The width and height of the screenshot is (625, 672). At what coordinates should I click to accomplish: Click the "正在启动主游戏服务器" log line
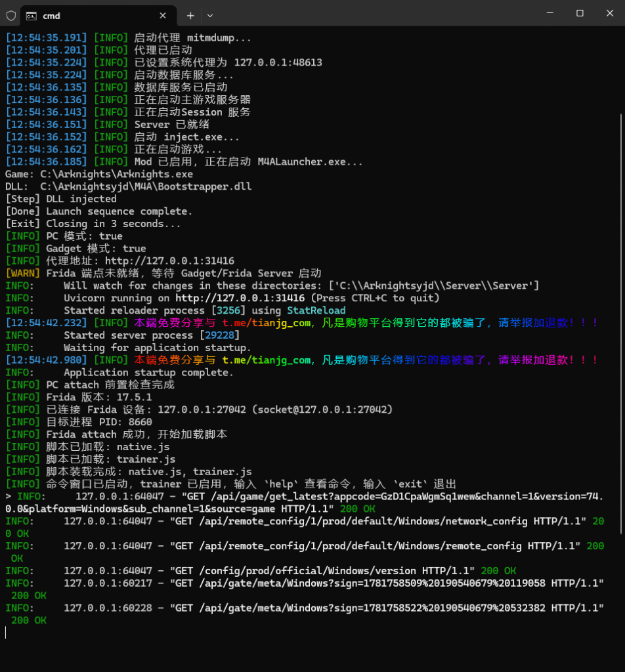[x=128, y=100]
